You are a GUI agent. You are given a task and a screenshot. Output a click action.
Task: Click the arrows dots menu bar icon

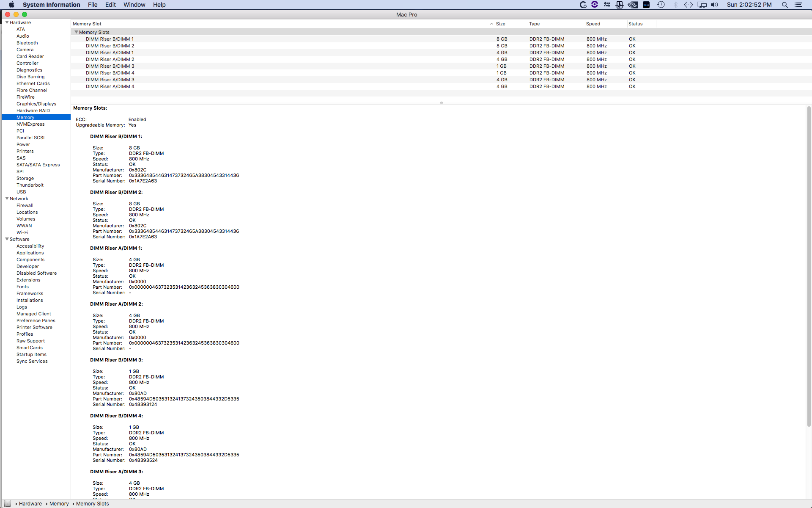coord(607,5)
